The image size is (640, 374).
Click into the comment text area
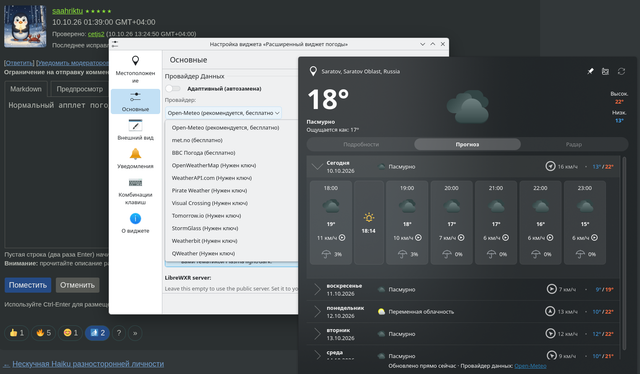tap(57, 171)
